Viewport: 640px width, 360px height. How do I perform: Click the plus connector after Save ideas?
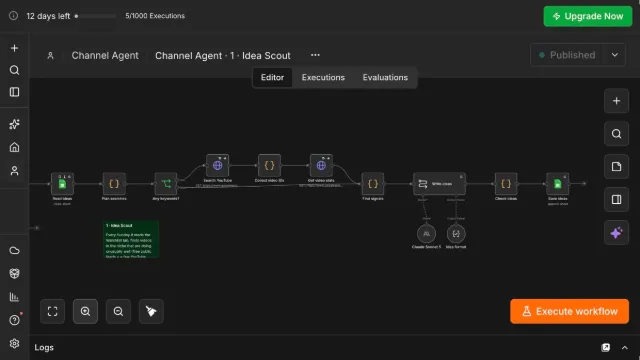(x=584, y=184)
